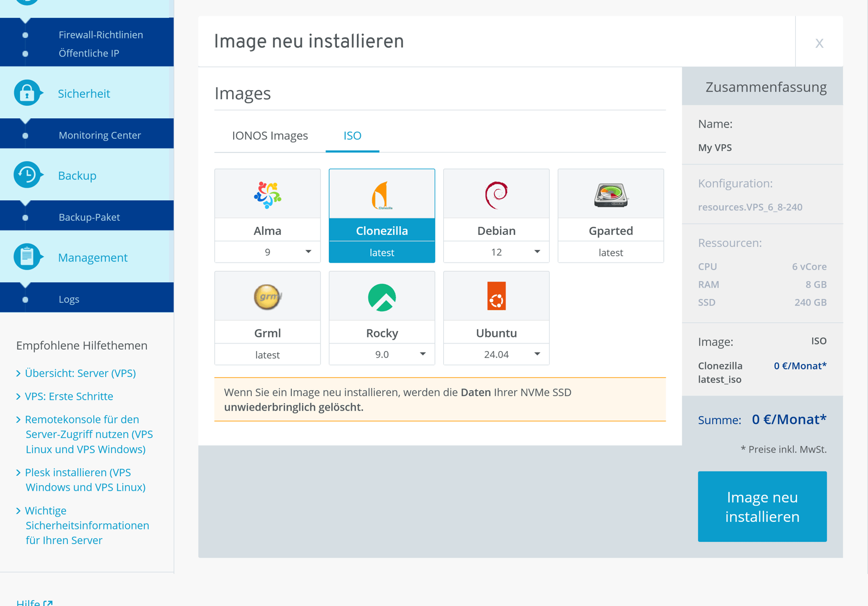The image size is (868, 606).
Task: Select the Clonezilla image icon
Action: pyautogui.click(x=381, y=194)
